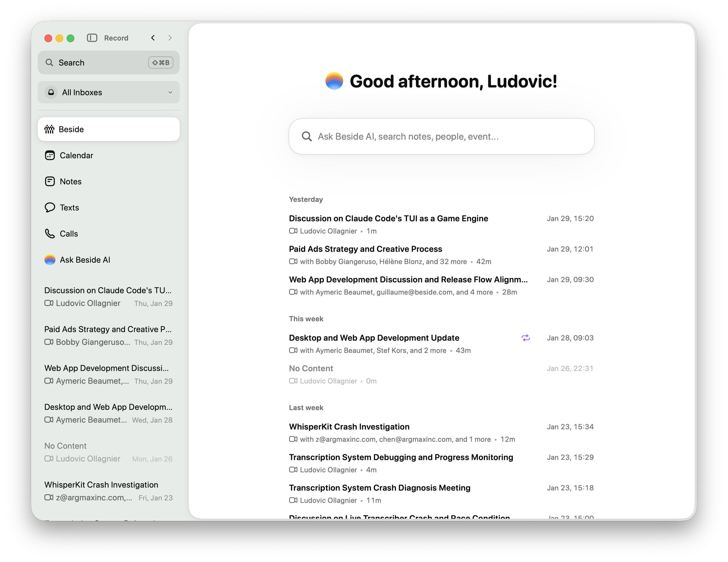The height and width of the screenshot is (562, 728).
Task: Open Texts from the sidebar
Action: [109, 207]
